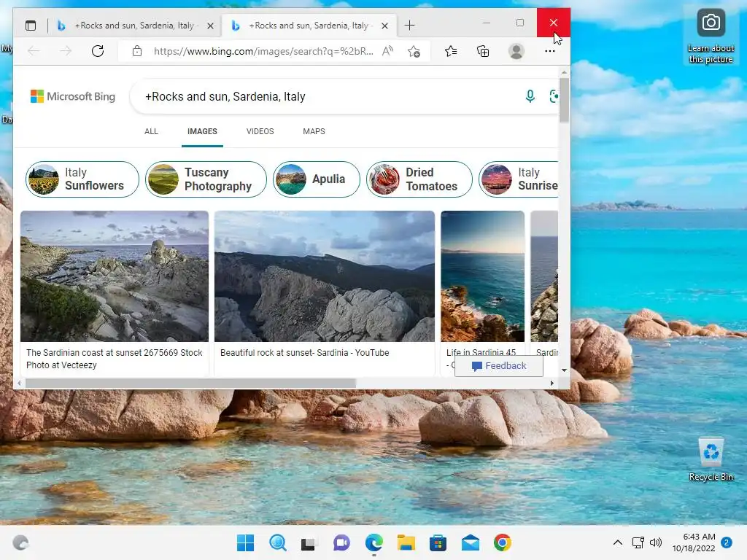Close the first Rocks and sun tab
The image size is (747, 560).
[210, 26]
